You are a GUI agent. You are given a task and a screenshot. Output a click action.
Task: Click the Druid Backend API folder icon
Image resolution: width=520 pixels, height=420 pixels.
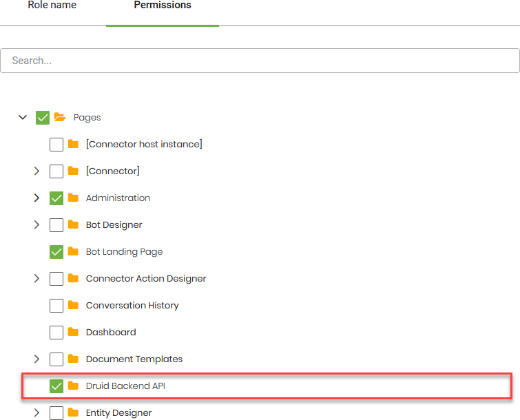pyautogui.click(x=73, y=386)
